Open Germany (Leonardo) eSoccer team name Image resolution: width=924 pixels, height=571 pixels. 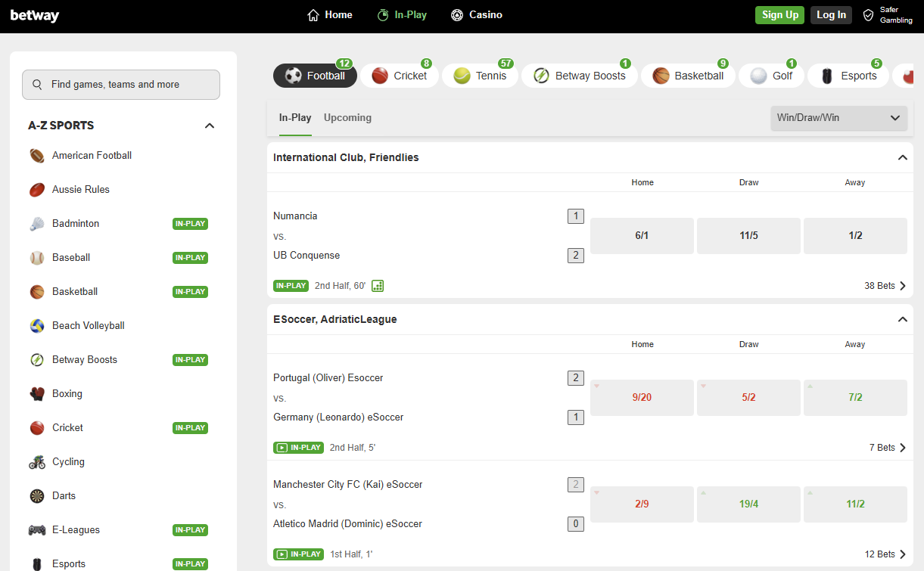(x=338, y=417)
